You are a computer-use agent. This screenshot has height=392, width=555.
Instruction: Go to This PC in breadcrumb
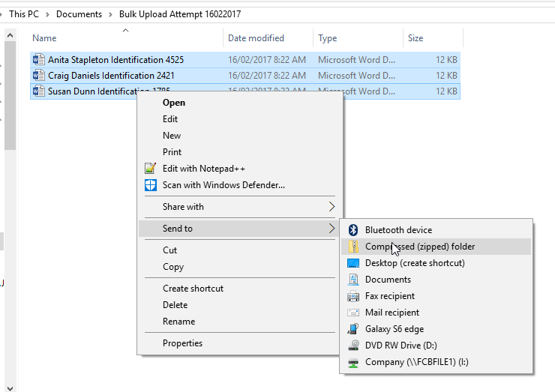tap(24, 14)
